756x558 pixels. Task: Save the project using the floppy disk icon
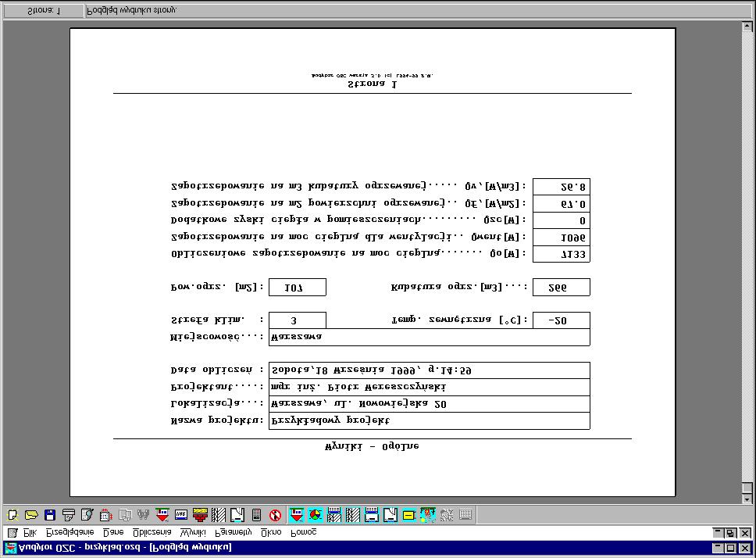pyautogui.click(x=50, y=515)
